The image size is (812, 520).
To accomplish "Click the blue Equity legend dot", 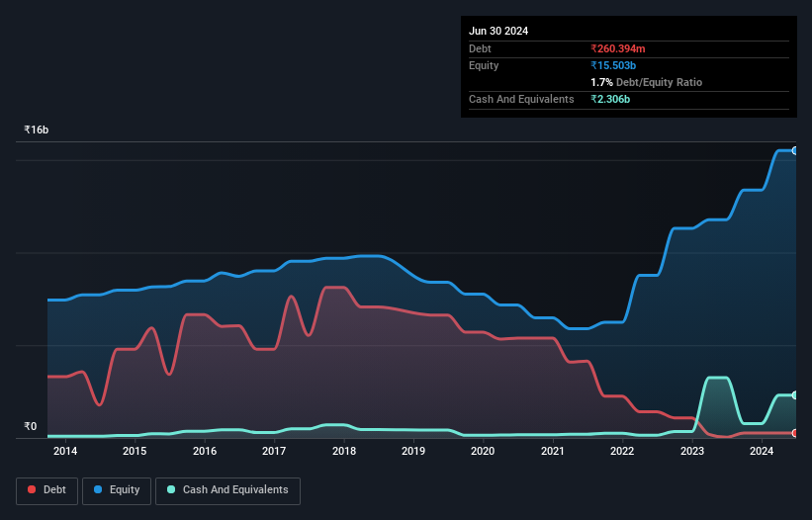I will point(98,489).
